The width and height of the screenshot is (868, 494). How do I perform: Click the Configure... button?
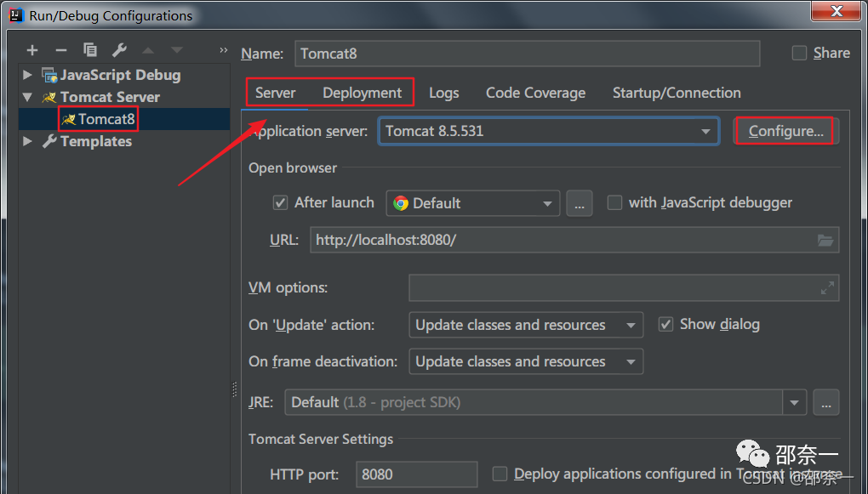coord(786,131)
